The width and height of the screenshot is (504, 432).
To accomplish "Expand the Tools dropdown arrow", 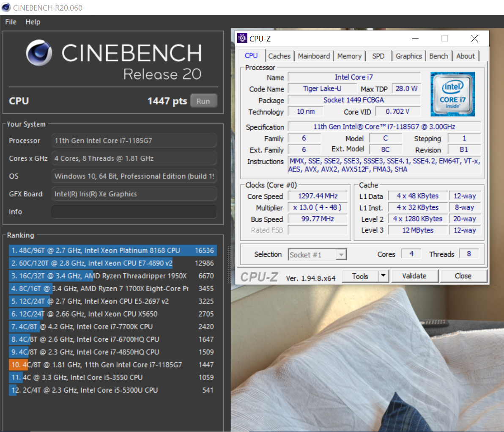I will tap(383, 276).
